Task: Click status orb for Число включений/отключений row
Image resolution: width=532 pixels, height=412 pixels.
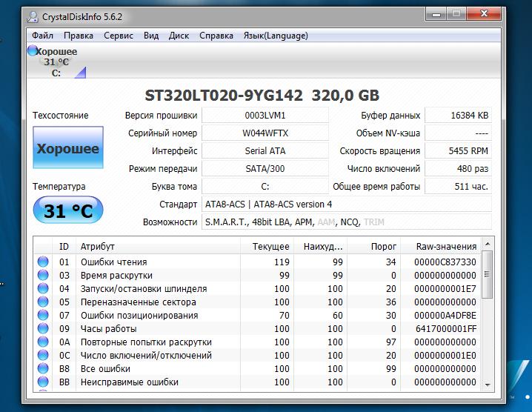Action: tap(43, 355)
